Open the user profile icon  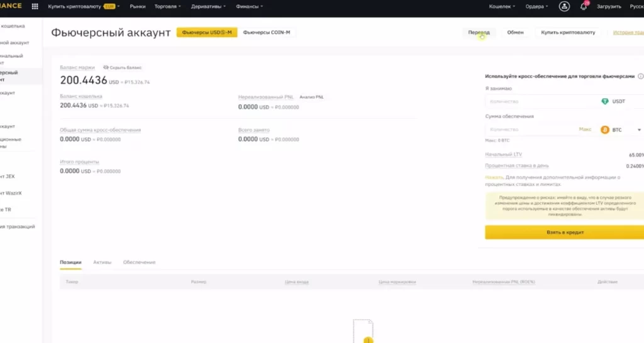(564, 6)
